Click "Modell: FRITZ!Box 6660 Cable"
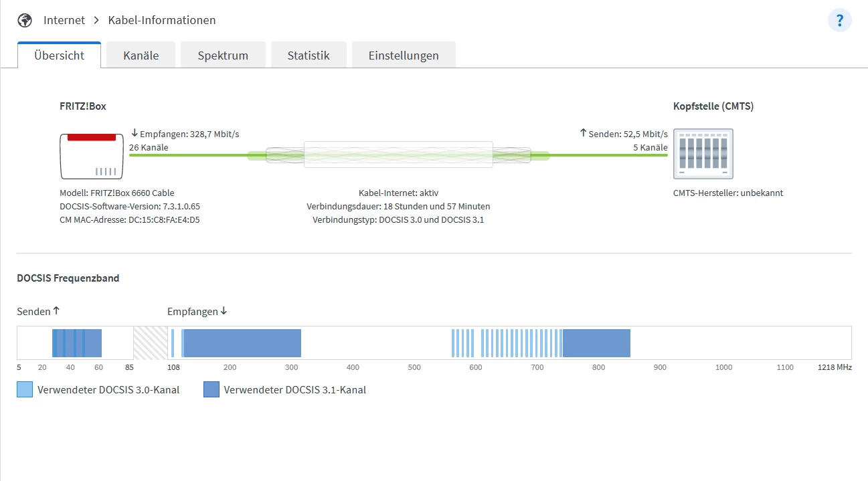 [x=117, y=193]
